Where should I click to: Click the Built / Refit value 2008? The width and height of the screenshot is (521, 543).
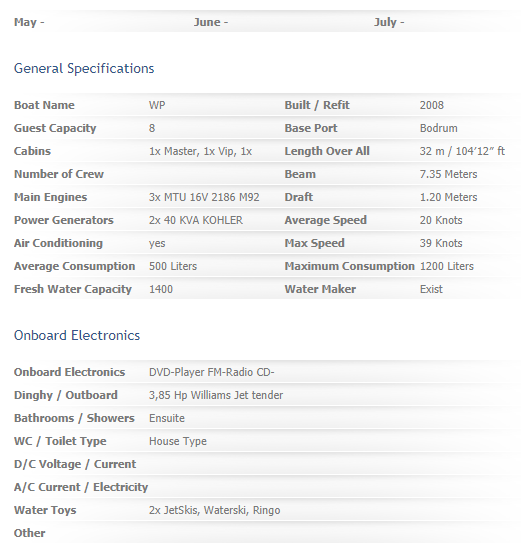point(432,105)
